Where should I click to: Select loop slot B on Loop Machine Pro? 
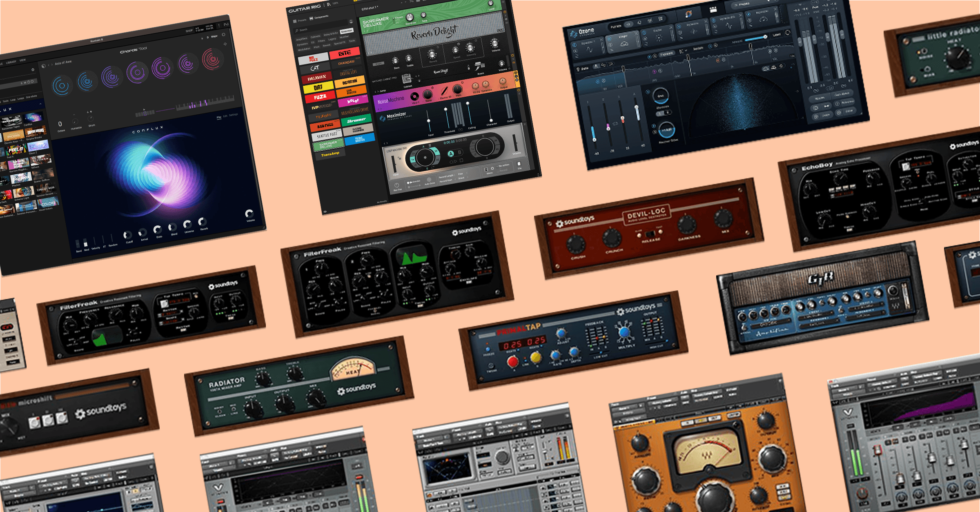click(x=460, y=152)
